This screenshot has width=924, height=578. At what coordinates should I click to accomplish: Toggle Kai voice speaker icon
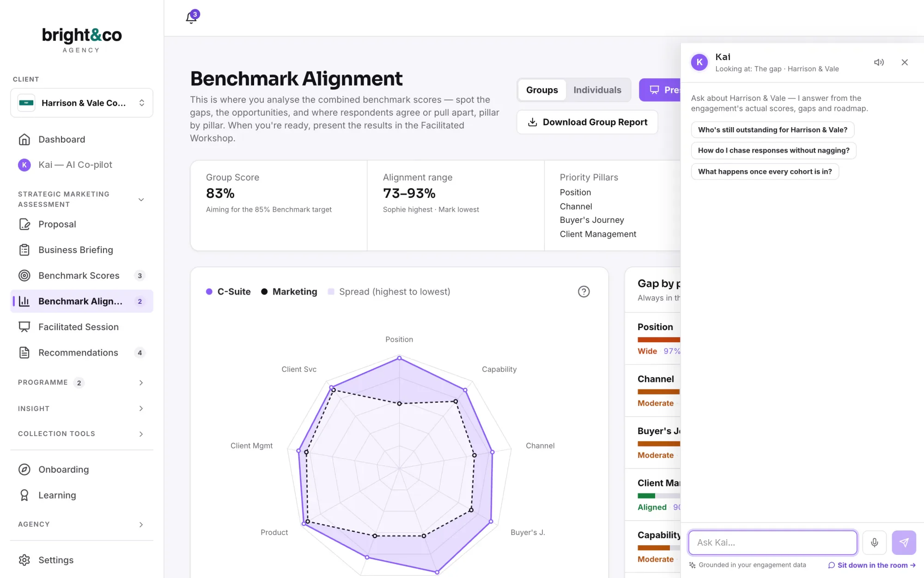tap(879, 62)
